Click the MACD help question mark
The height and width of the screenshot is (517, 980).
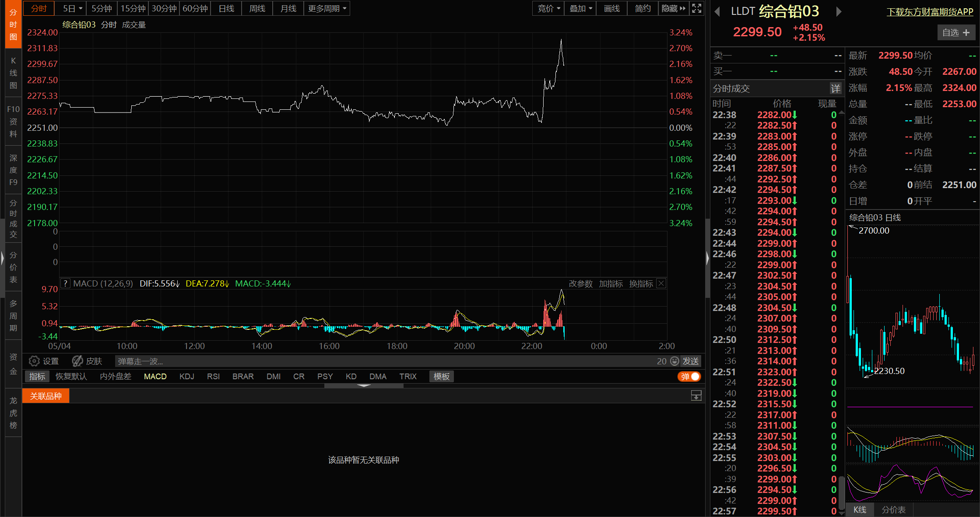(x=65, y=283)
